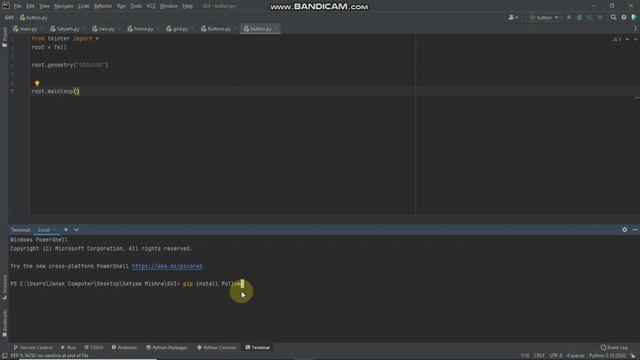
Task: Open the Refactor menu
Action: coord(103,6)
